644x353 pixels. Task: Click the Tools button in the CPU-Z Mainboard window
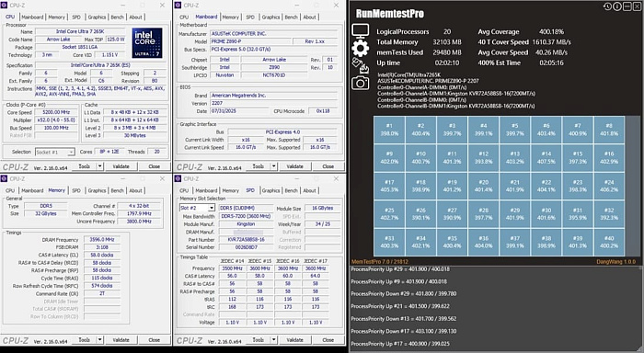tap(258, 166)
